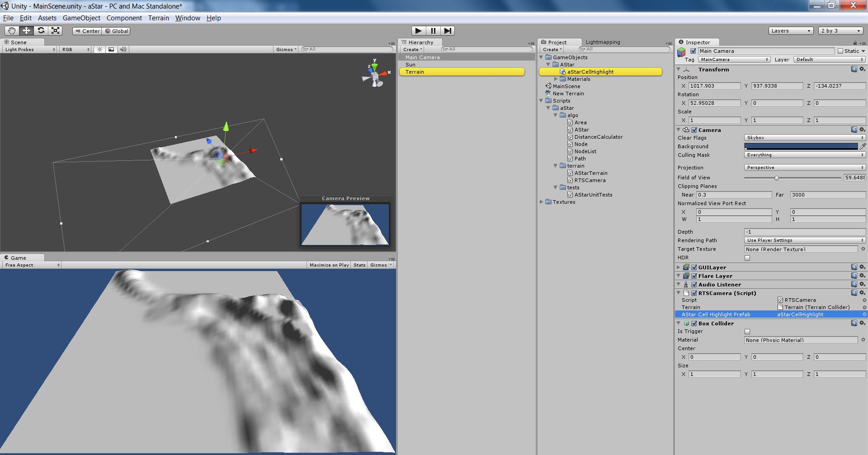Open the Layers dropdown
The height and width of the screenshot is (455, 868).
(791, 31)
